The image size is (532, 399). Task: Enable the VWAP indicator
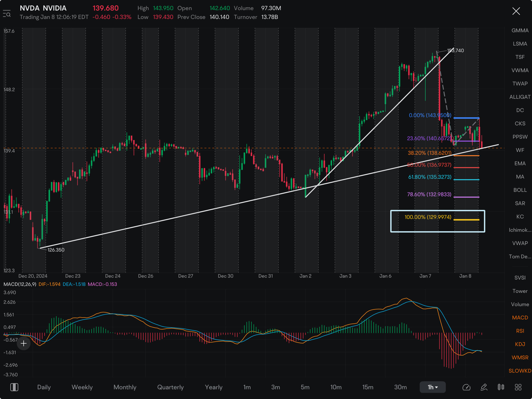[x=520, y=243]
